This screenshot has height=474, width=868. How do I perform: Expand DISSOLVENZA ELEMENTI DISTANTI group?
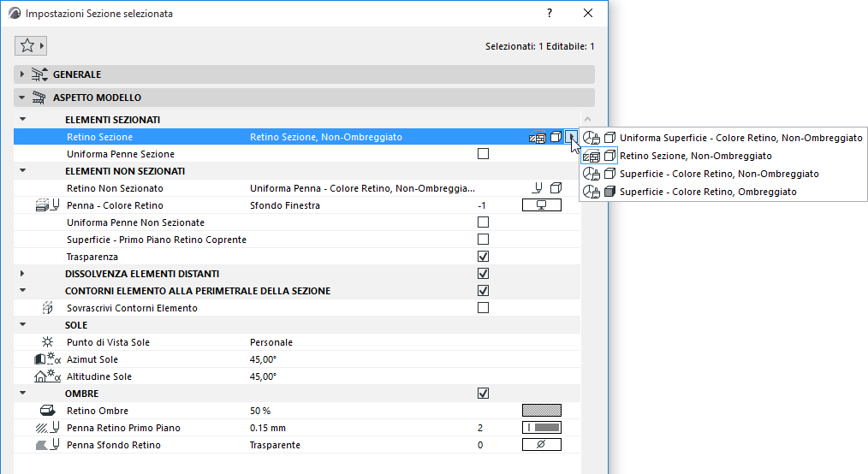point(22,273)
